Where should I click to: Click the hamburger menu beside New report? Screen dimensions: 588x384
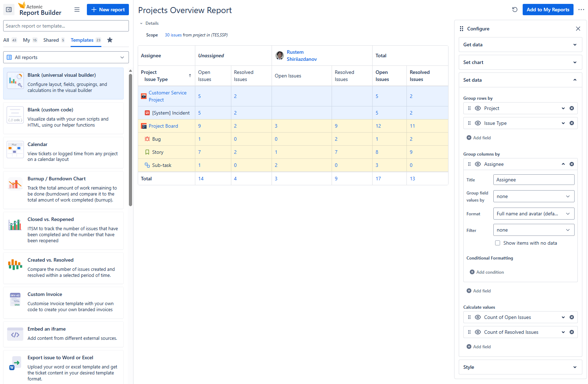click(x=77, y=10)
